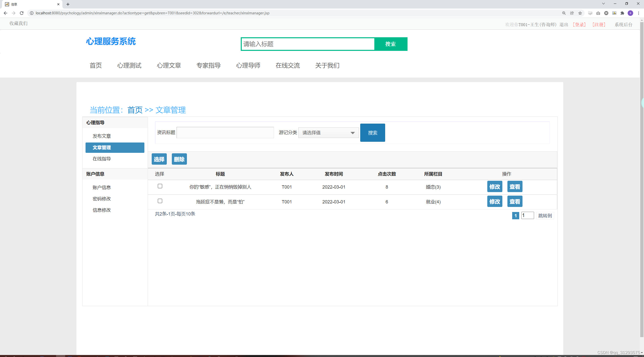Select 发布文章 in the sidebar
644x357 pixels.
[102, 136]
